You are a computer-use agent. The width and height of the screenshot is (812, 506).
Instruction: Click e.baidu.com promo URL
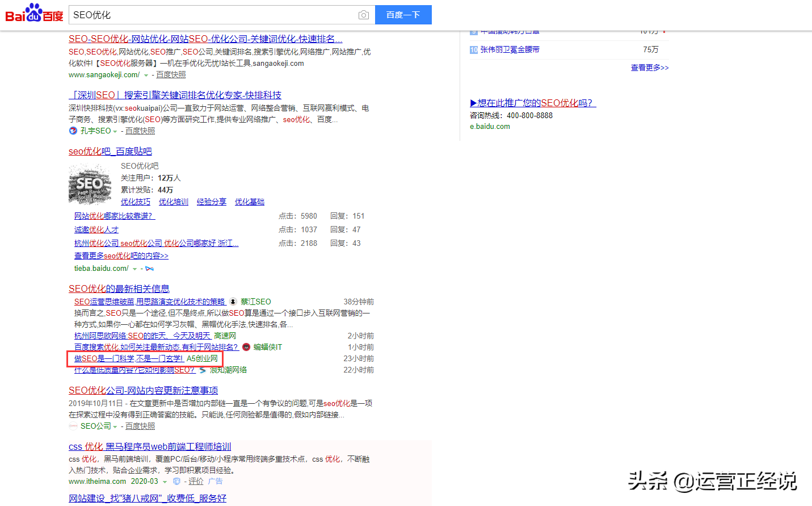[x=490, y=127]
